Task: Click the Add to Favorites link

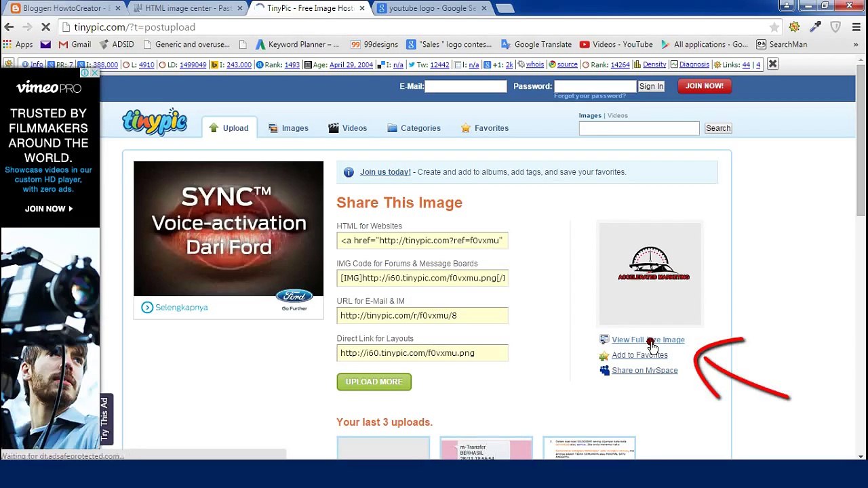Action: 639,355
